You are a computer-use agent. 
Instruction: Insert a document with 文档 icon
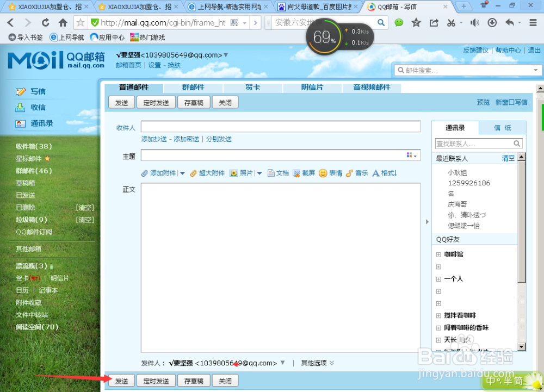point(271,173)
